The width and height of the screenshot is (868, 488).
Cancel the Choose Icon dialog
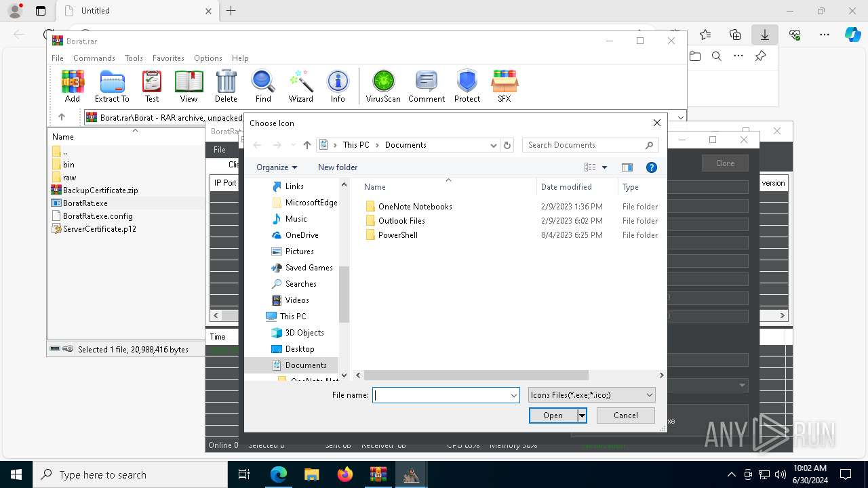626,415
